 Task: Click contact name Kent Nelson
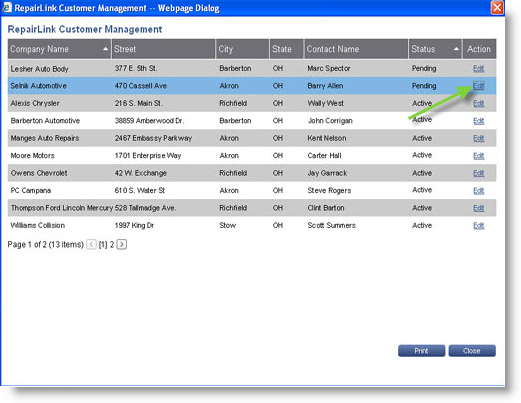point(327,138)
